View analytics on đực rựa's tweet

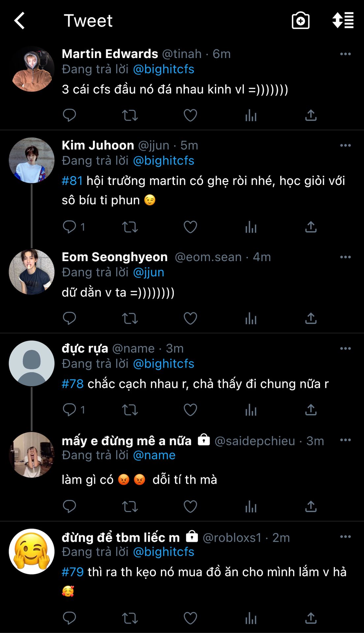coord(251,410)
